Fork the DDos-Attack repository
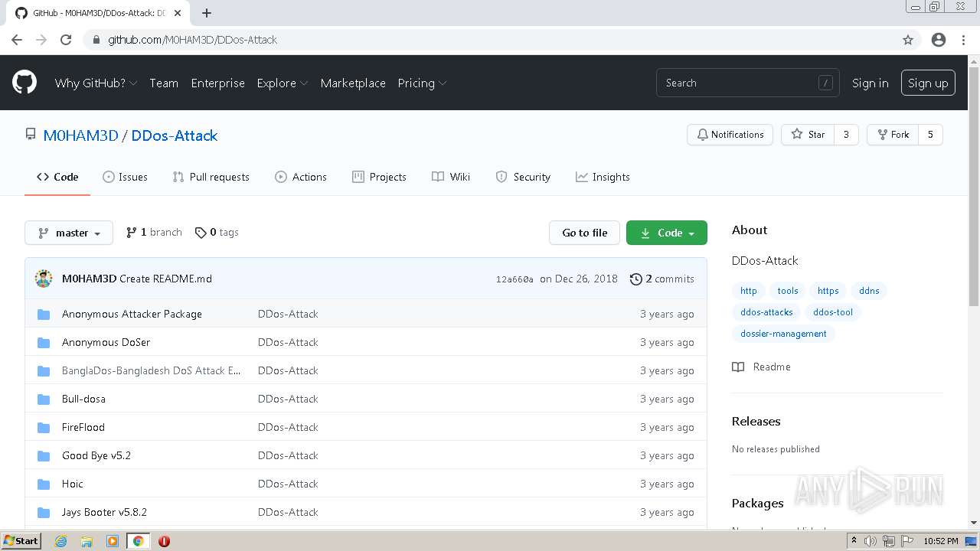This screenshot has height=551, width=980. click(893, 135)
